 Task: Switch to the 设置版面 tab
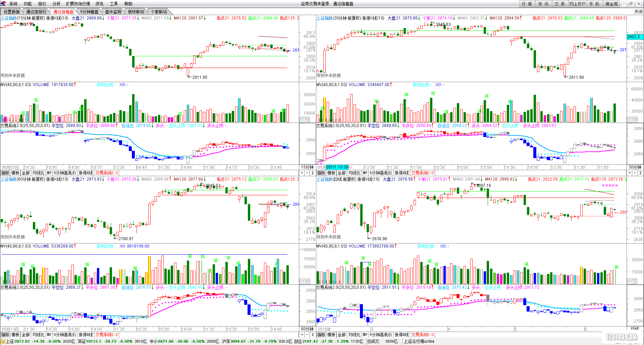coord(12,12)
